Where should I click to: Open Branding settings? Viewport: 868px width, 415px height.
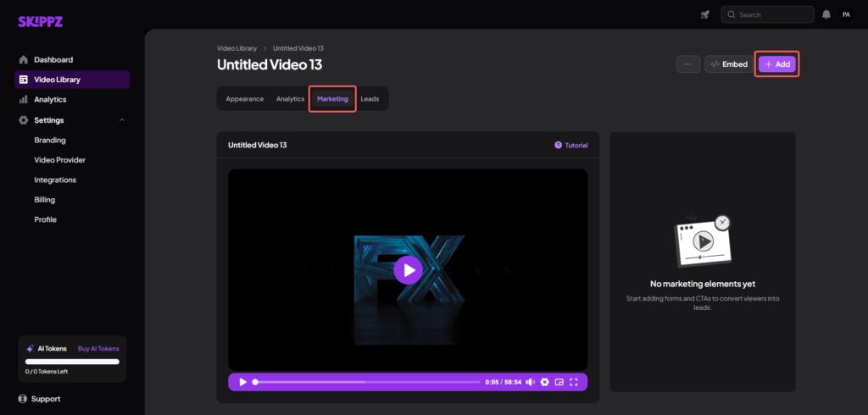pyautogui.click(x=50, y=140)
